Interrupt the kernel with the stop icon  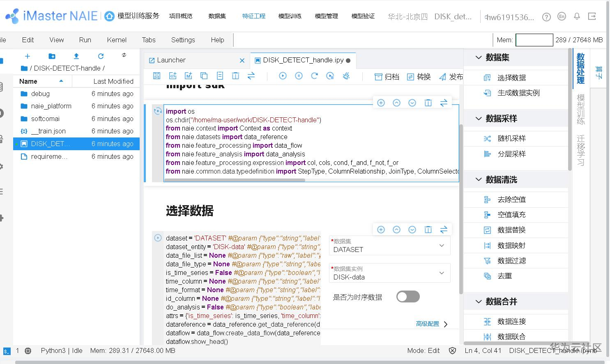pyautogui.click(x=299, y=76)
